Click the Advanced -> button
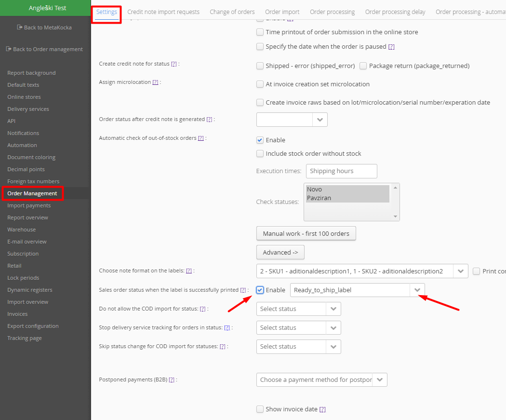 [280, 253]
